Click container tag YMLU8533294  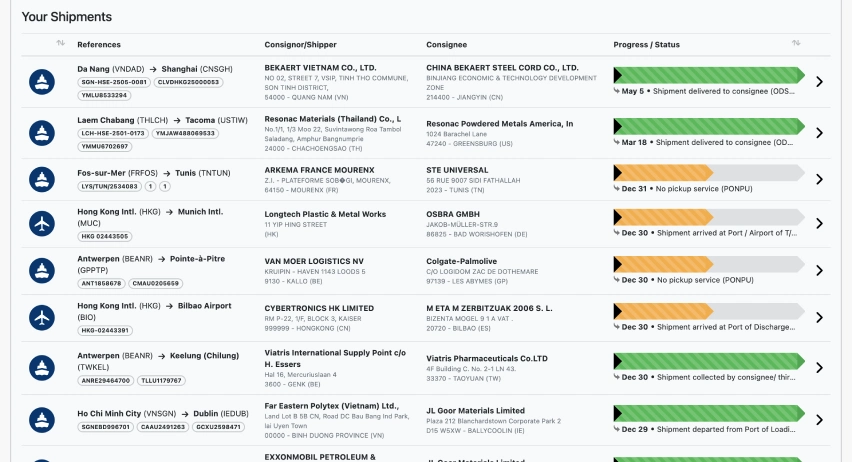(x=104, y=95)
